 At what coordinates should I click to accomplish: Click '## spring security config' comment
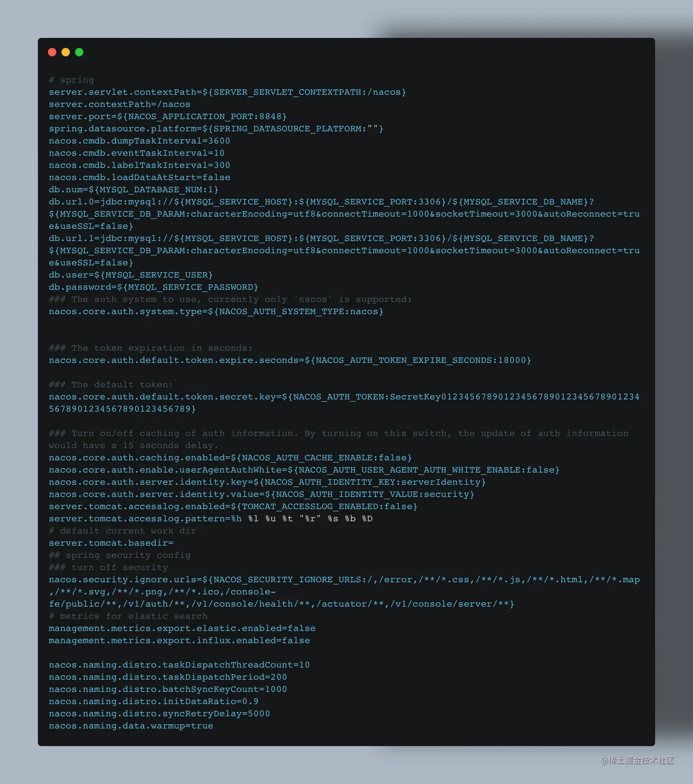pos(120,555)
